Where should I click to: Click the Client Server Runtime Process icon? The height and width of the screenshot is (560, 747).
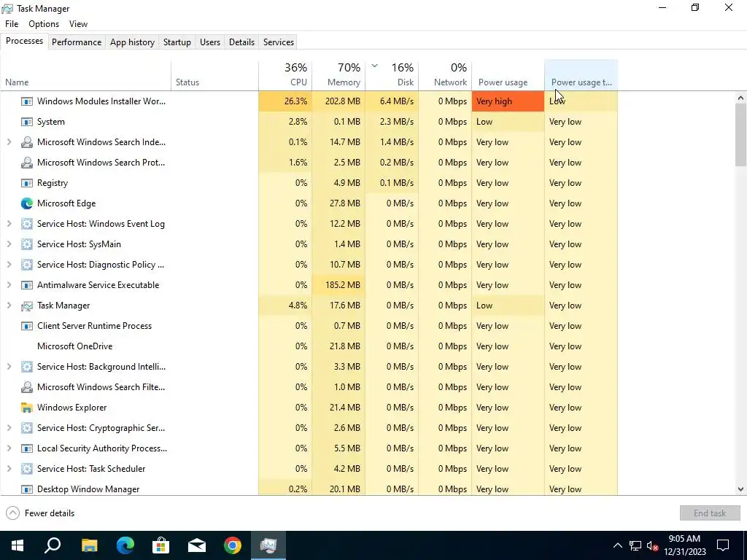[27, 326]
